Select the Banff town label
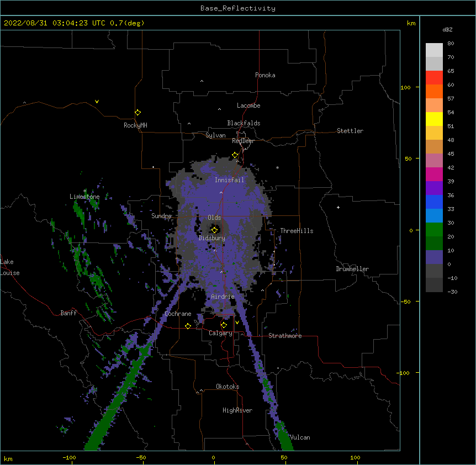 [x=68, y=313]
